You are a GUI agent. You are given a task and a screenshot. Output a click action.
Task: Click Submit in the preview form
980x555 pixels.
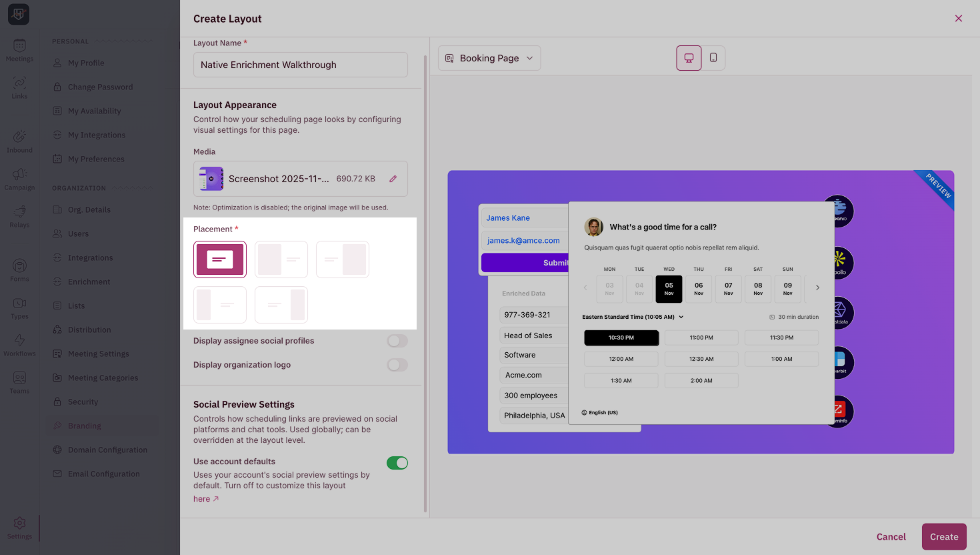pos(525,263)
